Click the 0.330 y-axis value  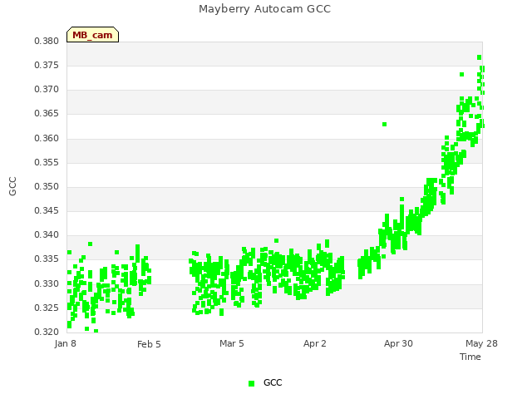[47, 283]
